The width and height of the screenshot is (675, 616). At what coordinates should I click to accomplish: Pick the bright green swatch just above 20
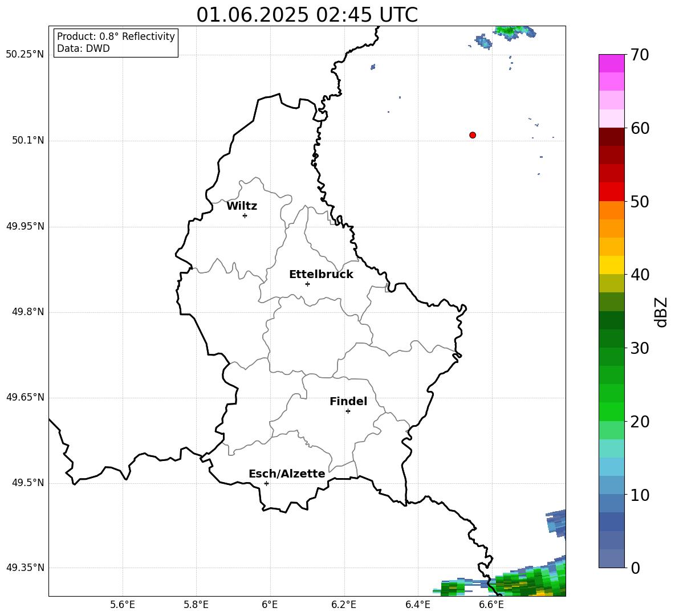(611, 411)
